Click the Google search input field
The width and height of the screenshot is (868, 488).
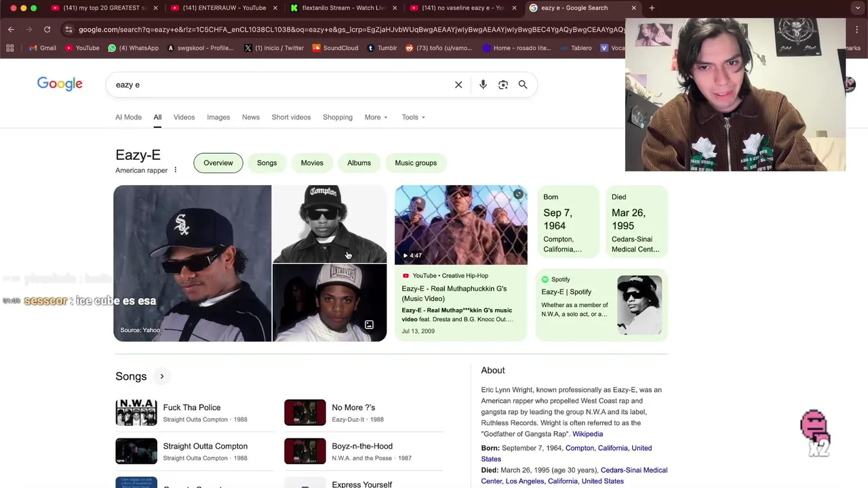pos(281,85)
